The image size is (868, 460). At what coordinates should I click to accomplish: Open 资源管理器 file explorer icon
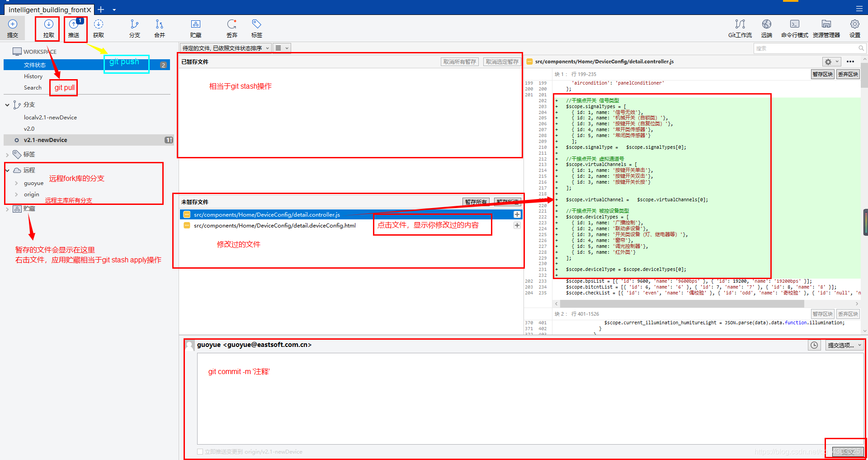pyautogui.click(x=826, y=28)
